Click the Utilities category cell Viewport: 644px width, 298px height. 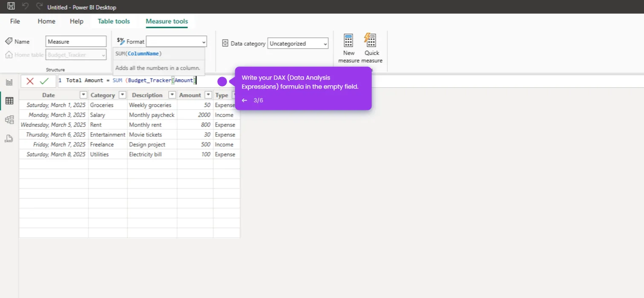(x=108, y=154)
